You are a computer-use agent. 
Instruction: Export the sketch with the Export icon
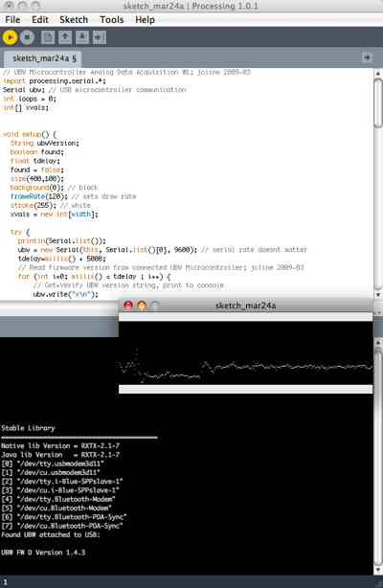coord(100,37)
